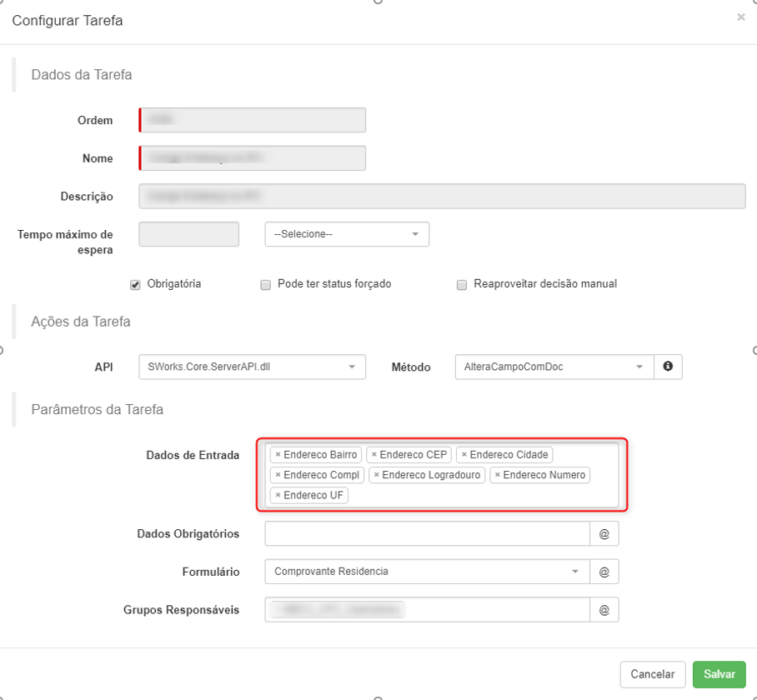This screenshot has height=700, width=757.
Task: Click the Endereco Cidade tag text
Action: point(509,455)
